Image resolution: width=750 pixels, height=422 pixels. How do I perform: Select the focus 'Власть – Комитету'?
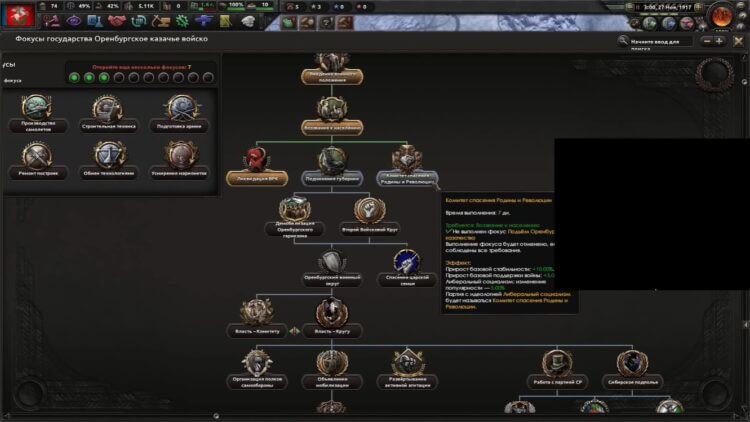click(257, 319)
